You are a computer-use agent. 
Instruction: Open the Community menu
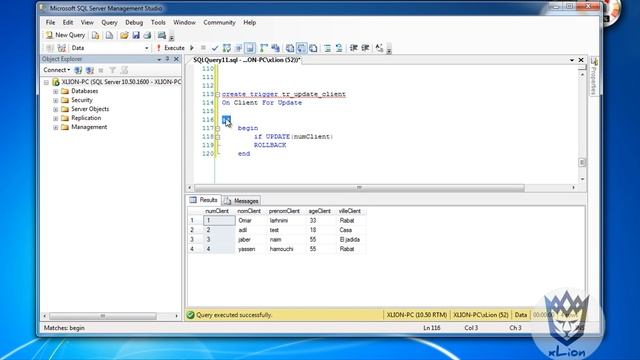[x=219, y=22]
